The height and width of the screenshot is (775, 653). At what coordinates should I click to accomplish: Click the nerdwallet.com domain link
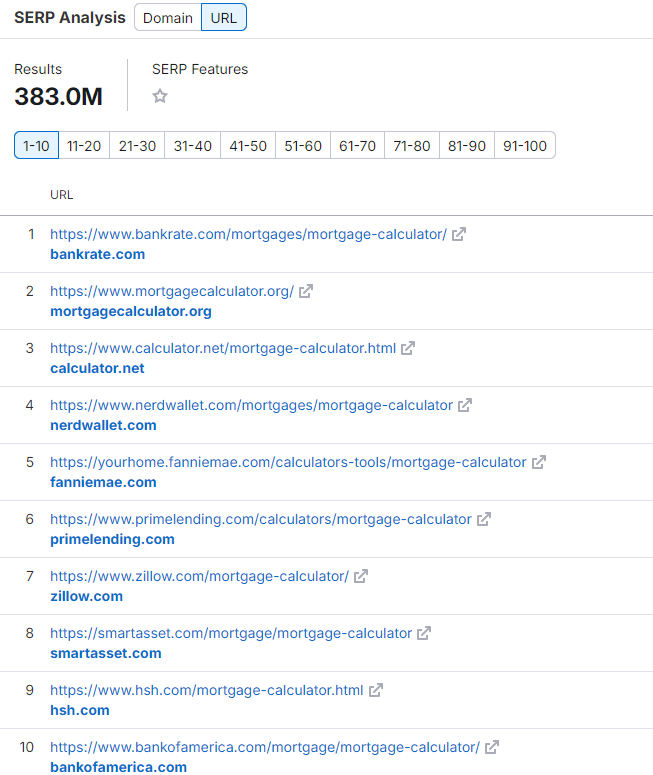103,425
